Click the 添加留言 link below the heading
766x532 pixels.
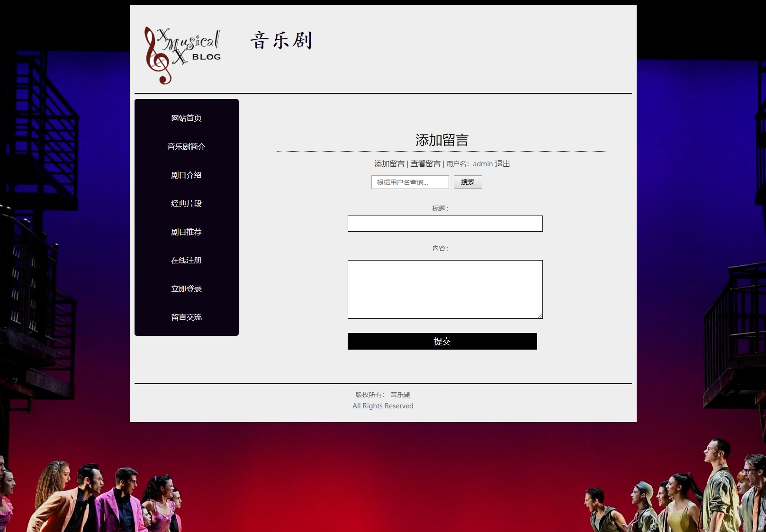coord(389,164)
